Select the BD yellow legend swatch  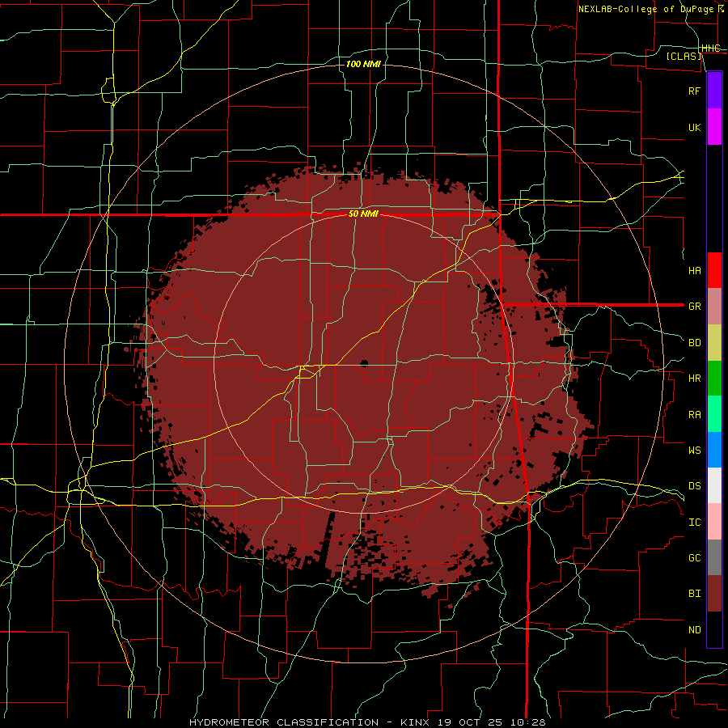click(714, 343)
